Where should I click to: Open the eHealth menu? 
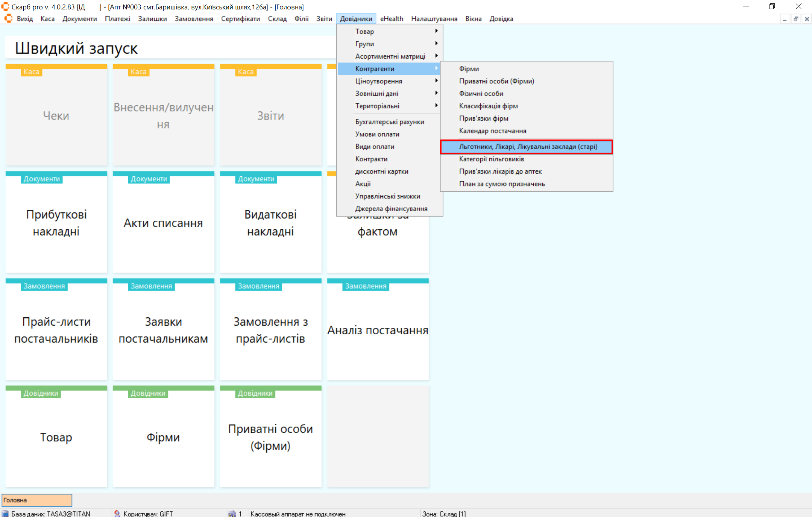click(391, 19)
